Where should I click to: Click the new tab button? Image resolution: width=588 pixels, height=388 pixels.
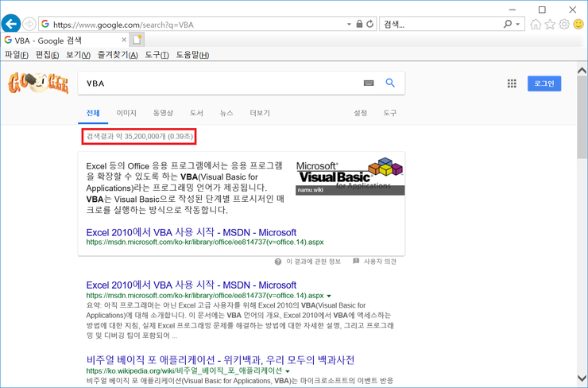(137, 40)
